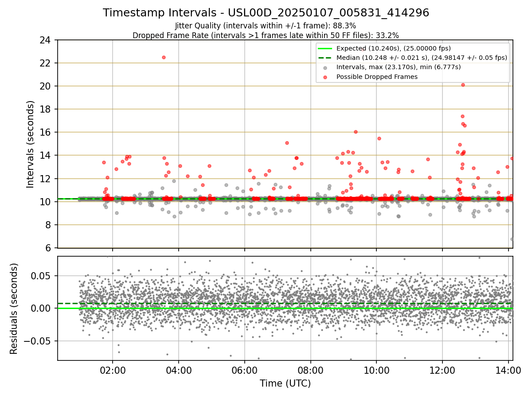Click the gray dot marker in legend
532x399 pixels.
coord(325,67)
